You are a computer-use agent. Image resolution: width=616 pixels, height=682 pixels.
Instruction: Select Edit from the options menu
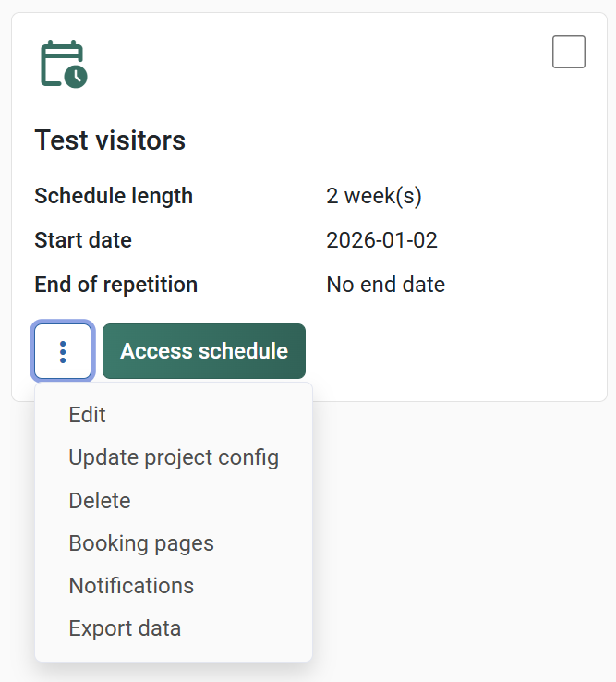[x=88, y=415]
